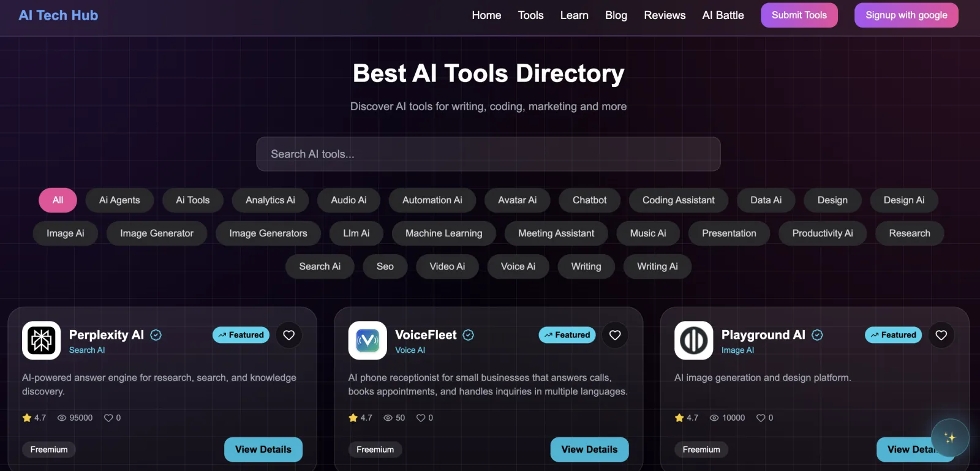Filter by Design Ai category
Viewport: 980px width, 471px height.
point(904,200)
